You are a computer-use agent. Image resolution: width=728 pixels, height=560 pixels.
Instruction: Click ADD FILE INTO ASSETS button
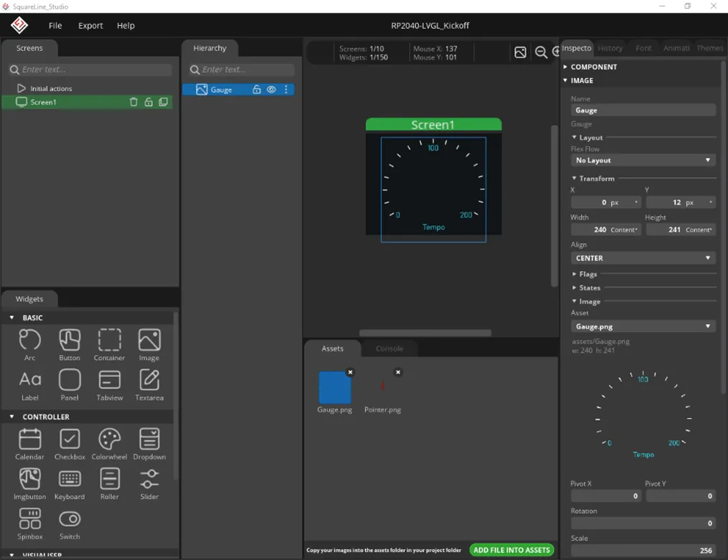click(511, 550)
